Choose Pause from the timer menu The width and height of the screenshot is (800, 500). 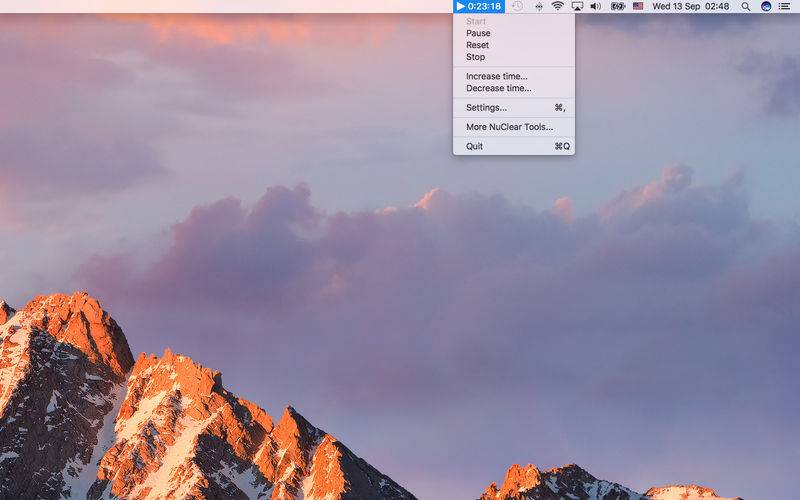478,33
